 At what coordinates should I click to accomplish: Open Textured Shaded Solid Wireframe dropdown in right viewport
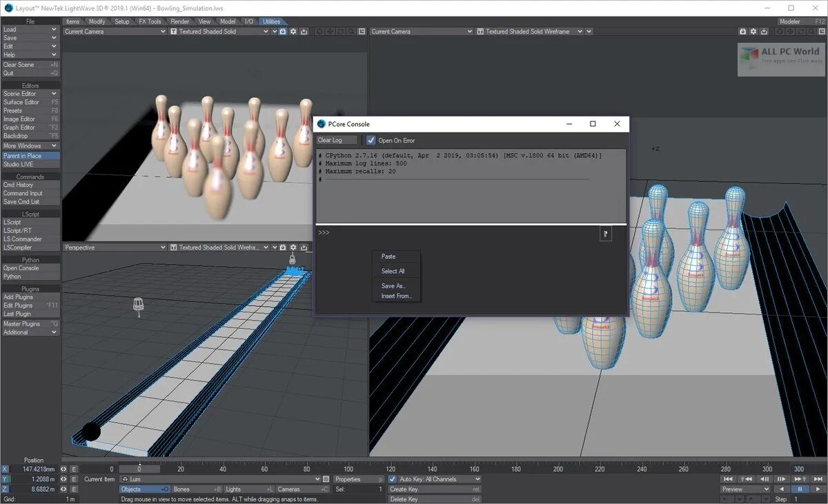pyautogui.click(x=530, y=32)
